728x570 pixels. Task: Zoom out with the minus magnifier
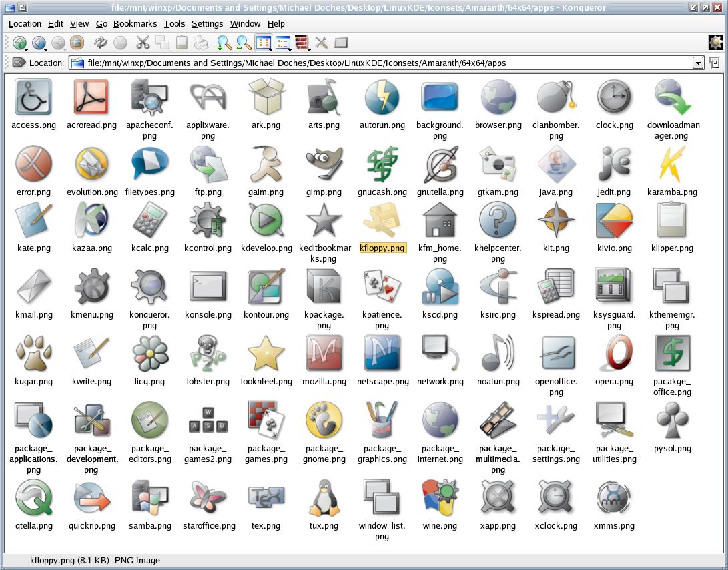click(244, 43)
